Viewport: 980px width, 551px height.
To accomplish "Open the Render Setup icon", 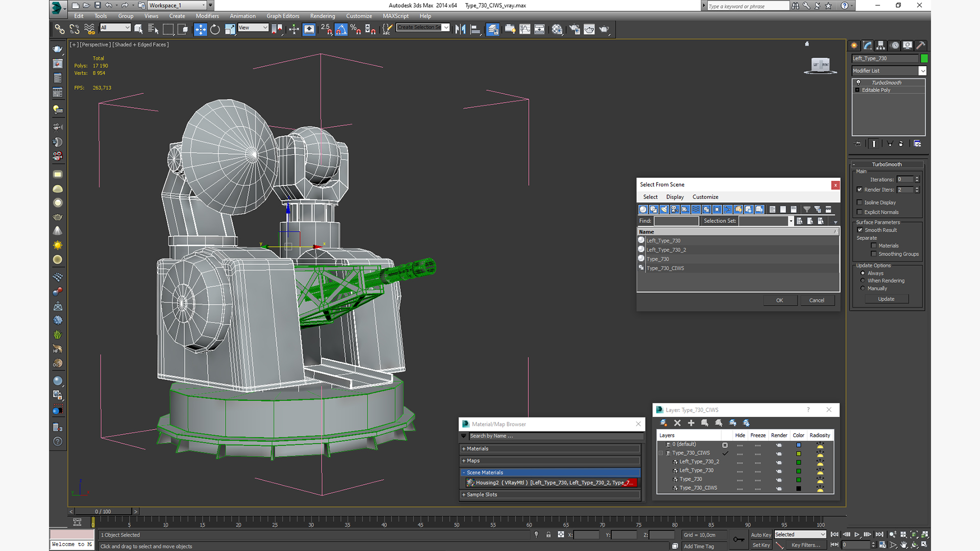I will coord(575,29).
